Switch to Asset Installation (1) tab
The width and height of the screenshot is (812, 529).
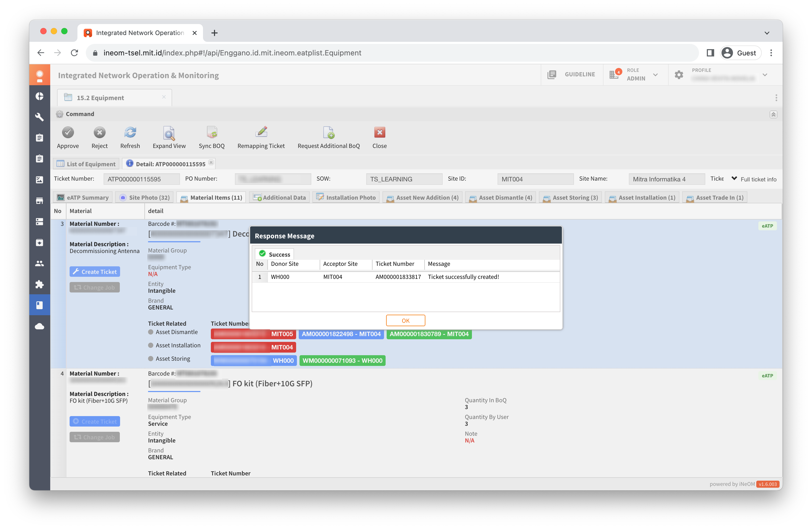coord(642,198)
